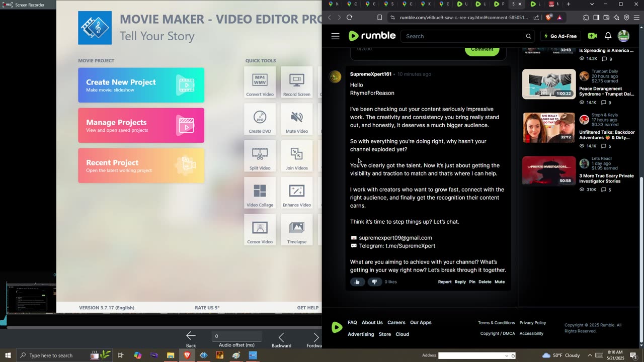Bookmark this page in the browser

(379, 17)
